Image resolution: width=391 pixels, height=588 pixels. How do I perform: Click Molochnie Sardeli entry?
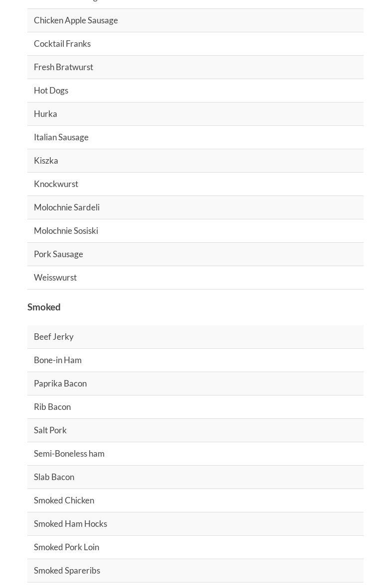[67, 207]
